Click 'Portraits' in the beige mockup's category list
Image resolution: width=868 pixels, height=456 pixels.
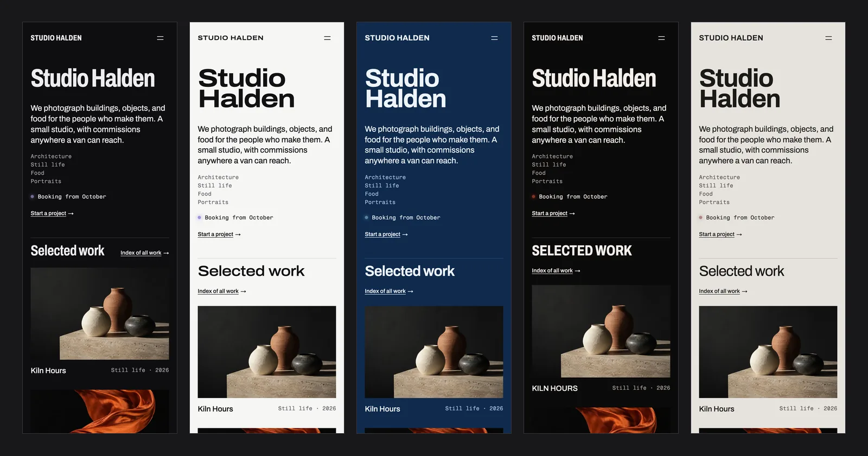pos(714,202)
